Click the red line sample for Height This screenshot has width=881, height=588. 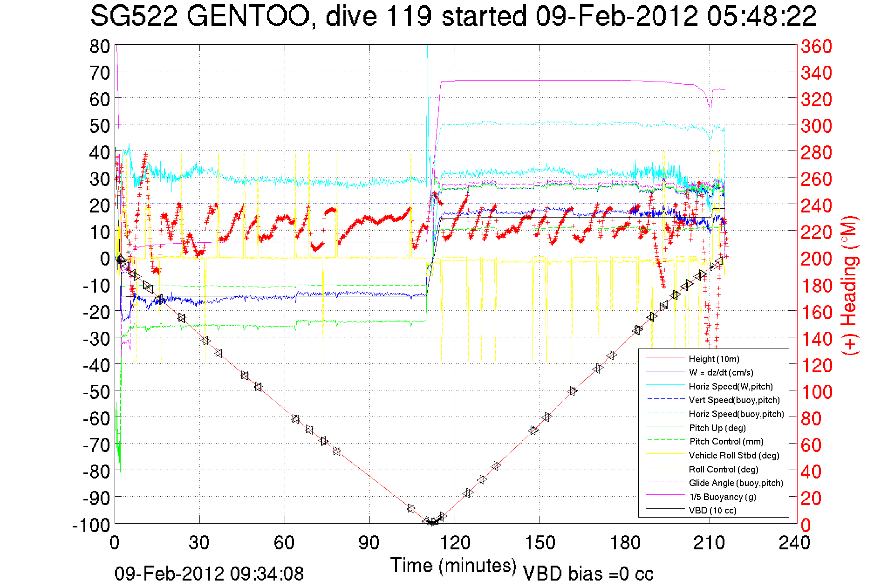tap(665, 358)
